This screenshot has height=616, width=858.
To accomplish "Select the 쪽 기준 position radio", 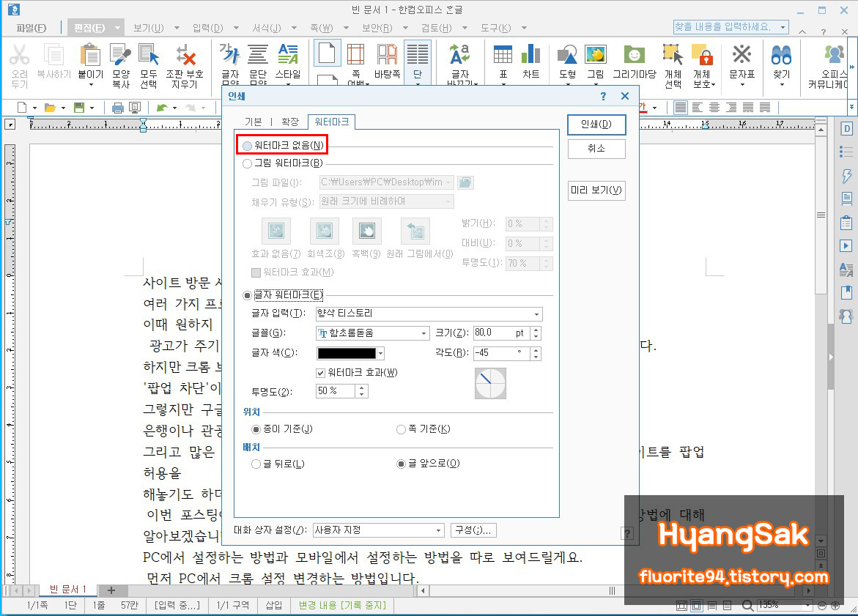I will pos(401,429).
